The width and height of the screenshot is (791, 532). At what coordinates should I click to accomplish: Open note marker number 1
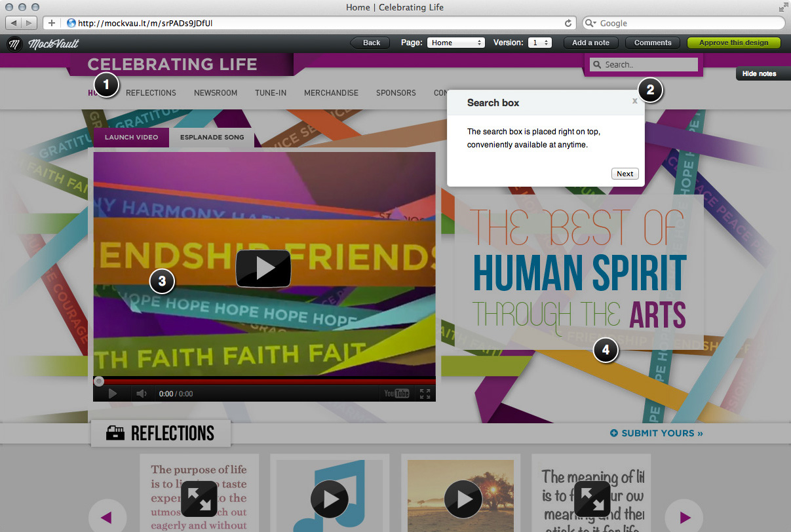[x=106, y=84]
